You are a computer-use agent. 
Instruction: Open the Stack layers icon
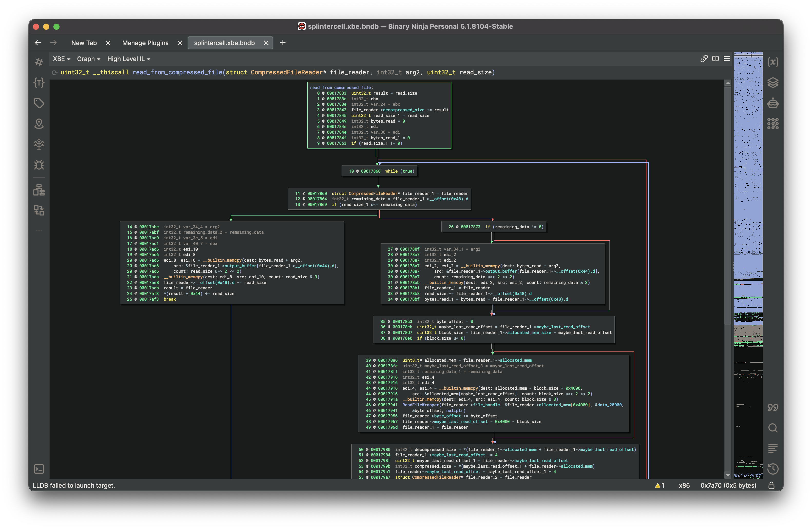pos(773,83)
